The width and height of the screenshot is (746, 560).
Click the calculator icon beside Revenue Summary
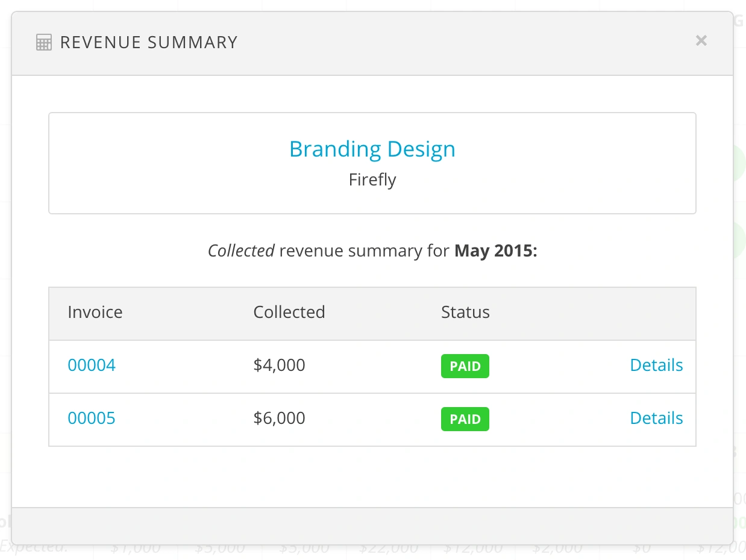click(43, 42)
